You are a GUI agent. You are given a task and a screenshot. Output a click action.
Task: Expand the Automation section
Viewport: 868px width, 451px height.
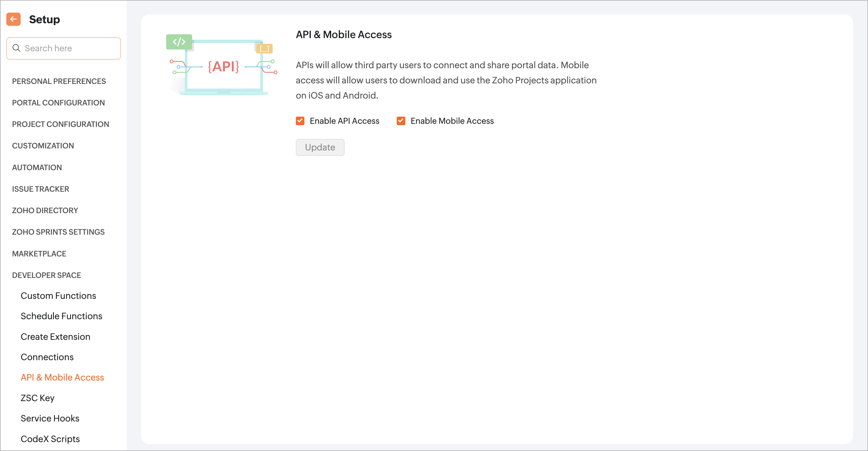click(x=37, y=167)
